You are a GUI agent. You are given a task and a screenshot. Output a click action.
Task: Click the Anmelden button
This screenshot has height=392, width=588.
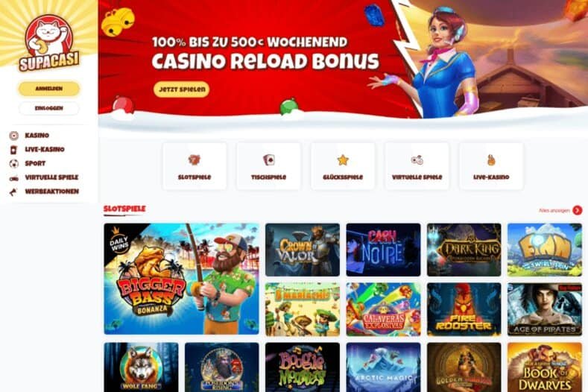click(49, 89)
